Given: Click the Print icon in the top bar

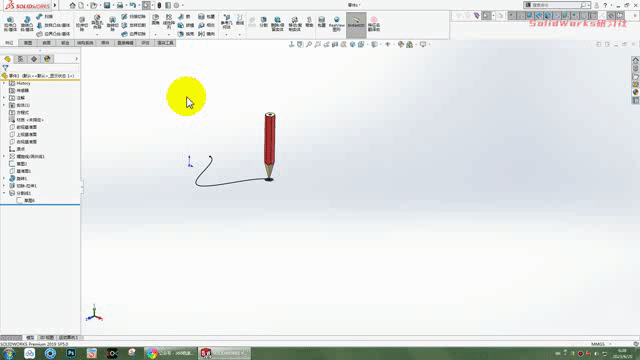Looking at the screenshot, I should coord(120,5).
